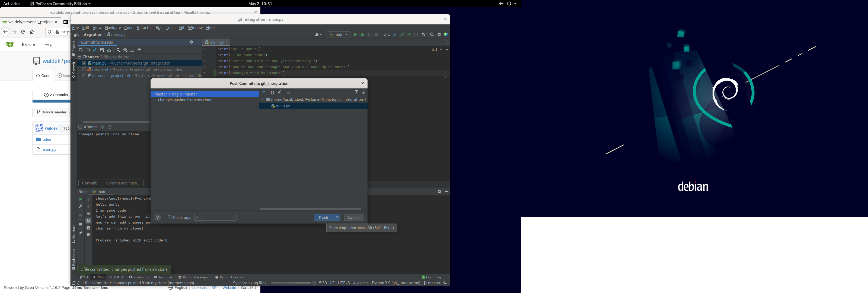Click the Refresh icon in Commit toolbar
The image size is (868, 293).
[x=81, y=50]
